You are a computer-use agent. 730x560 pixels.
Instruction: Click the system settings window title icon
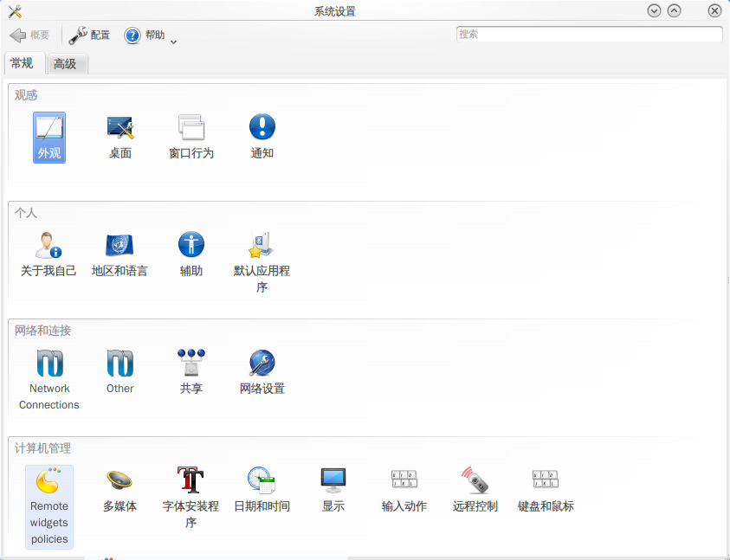pyautogui.click(x=15, y=11)
